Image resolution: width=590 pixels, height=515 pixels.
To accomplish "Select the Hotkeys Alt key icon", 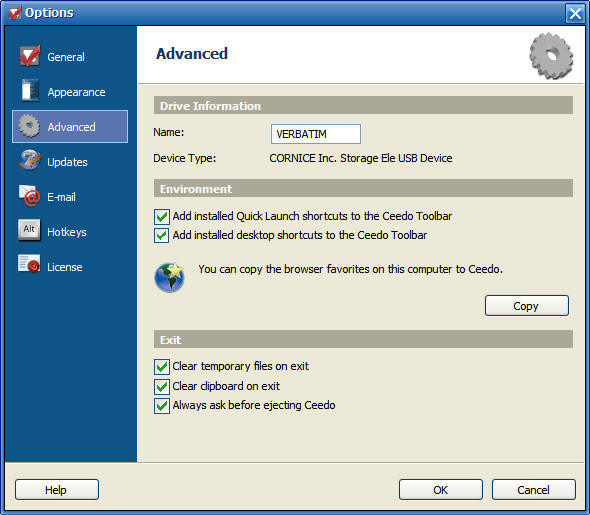I will coord(29,229).
